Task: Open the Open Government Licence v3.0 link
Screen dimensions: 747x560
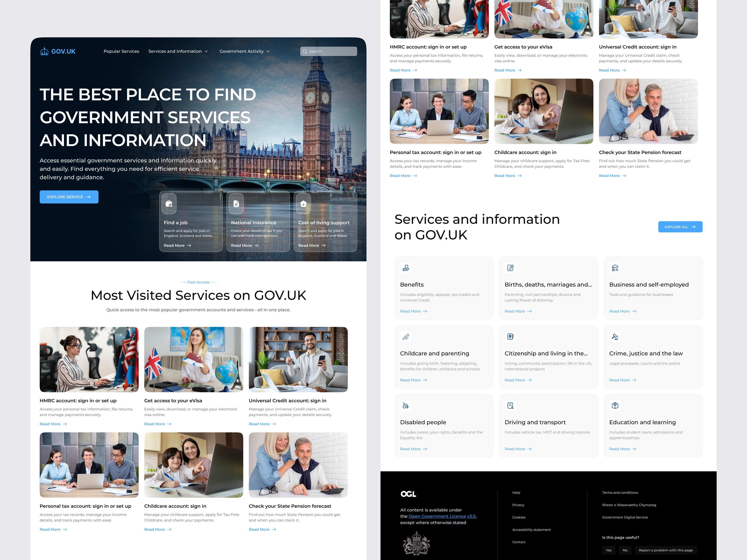Action: 442,516
